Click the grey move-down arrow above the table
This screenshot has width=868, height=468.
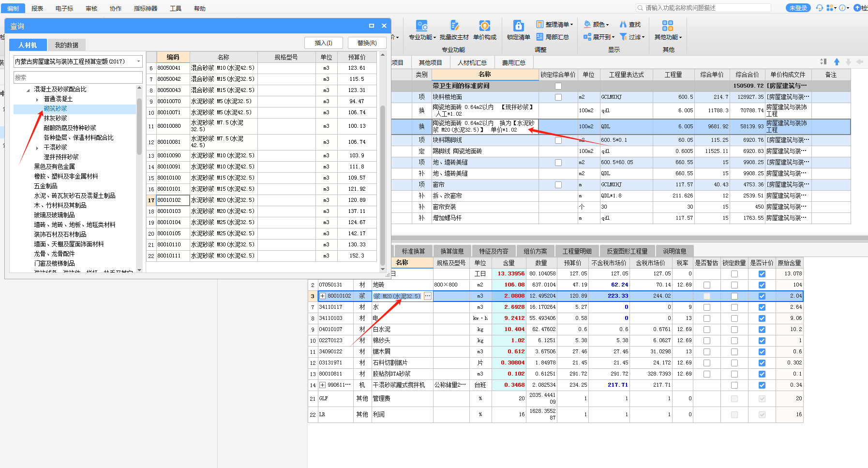848,61
